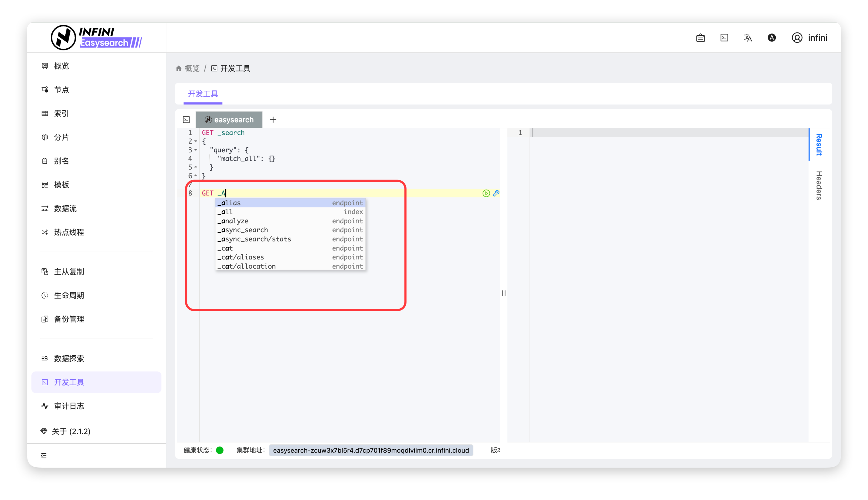868x500 pixels.
Task: Collapse the fold arrow on line 2
Action: pos(196,141)
